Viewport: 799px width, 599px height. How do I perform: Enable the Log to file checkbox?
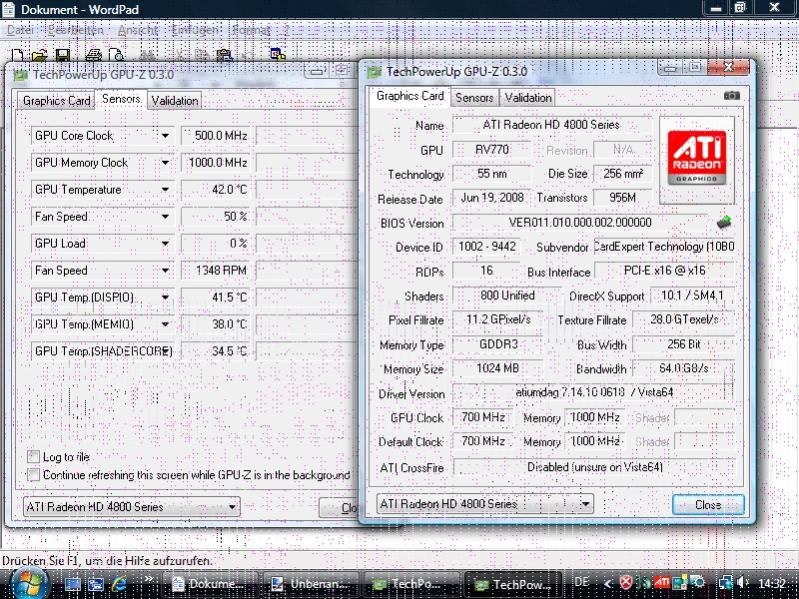(x=33, y=456)
